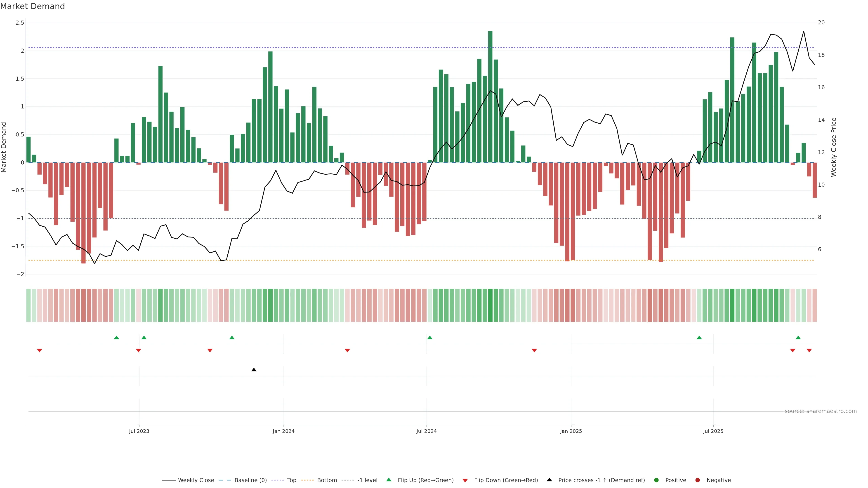Click the black price-cross triangle marker on chart
Screen dimensions: 868x488
point(254,370)
